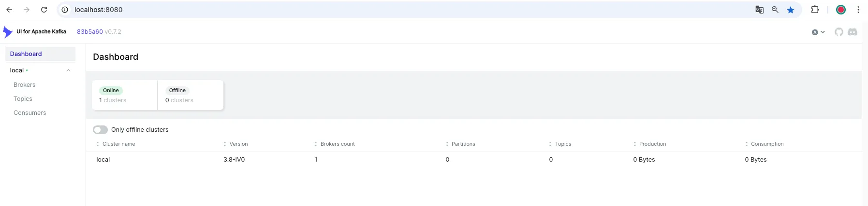868x206 pixels.
Task: Open the GitHub repository icon
Action: point(839,32)
